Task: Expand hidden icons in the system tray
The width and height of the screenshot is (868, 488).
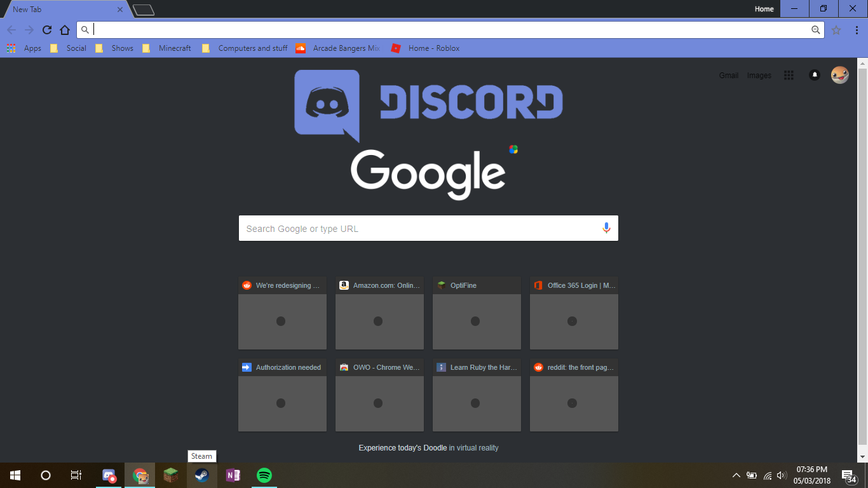Action: [735, 475]
